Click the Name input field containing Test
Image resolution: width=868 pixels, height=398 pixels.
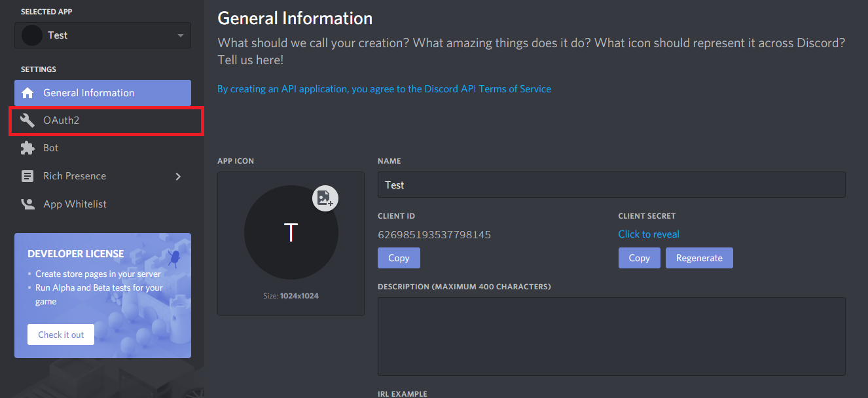(x=611, y=185)
